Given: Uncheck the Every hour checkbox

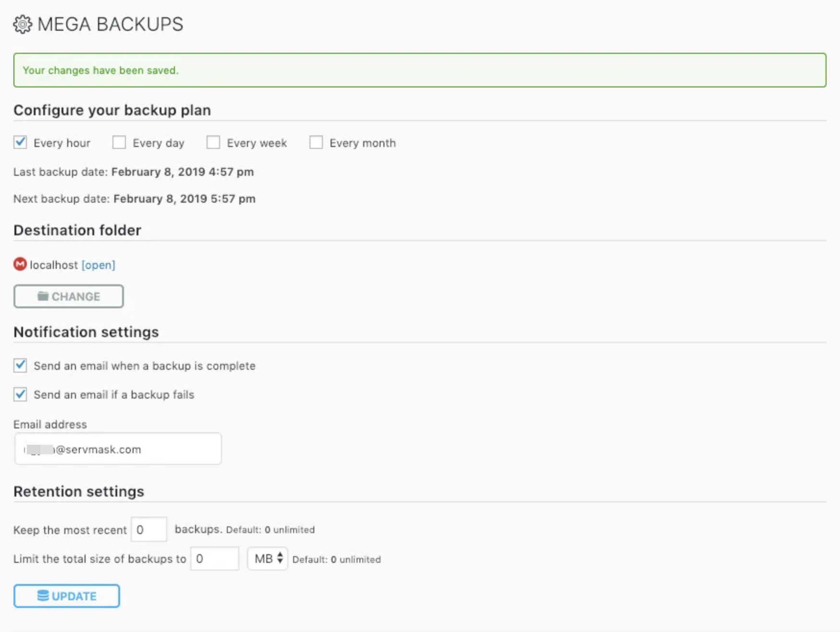Looking at the screenshot, I should (20, 143).
